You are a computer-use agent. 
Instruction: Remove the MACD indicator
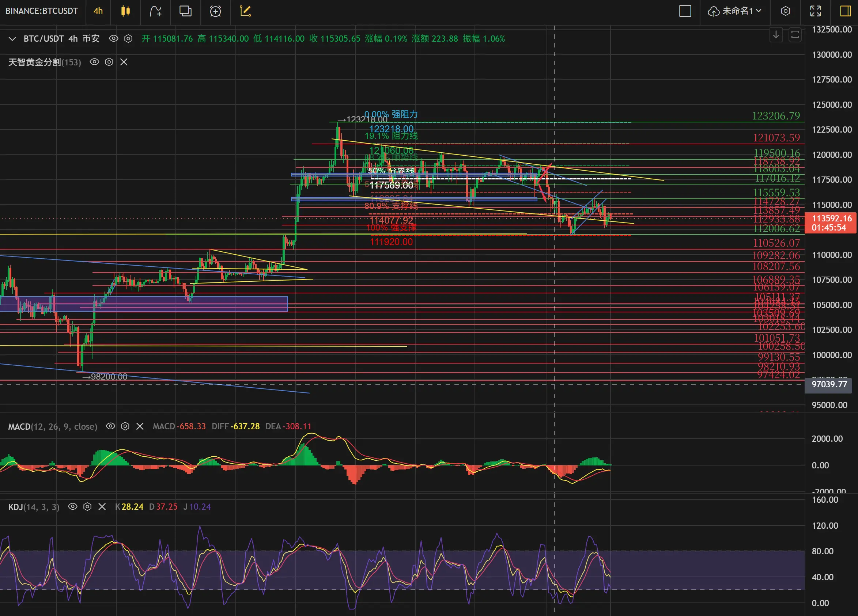click(x=140, y=426)
